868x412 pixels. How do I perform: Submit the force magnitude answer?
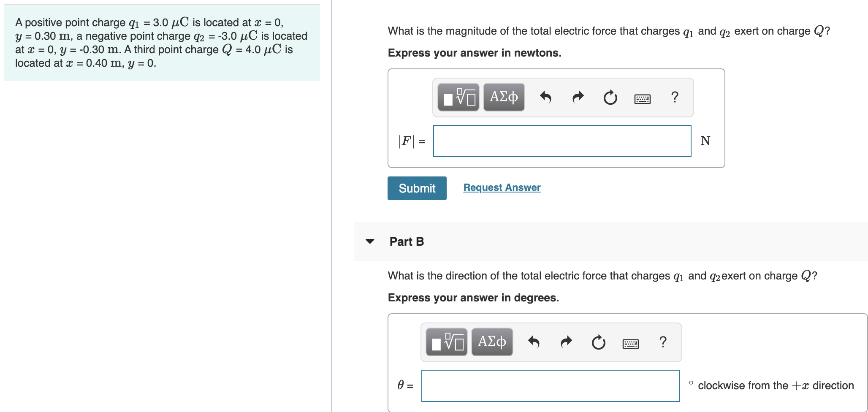point(416,188)
